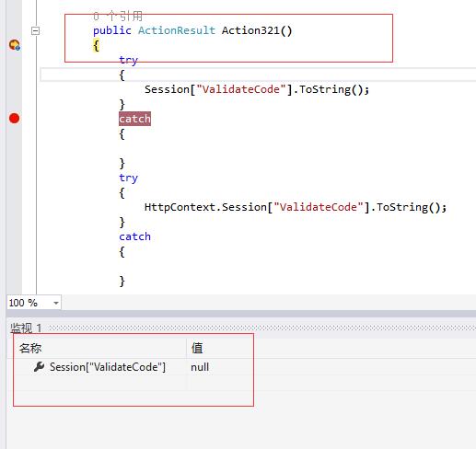Collapse the Action321 method outline box

36,30
